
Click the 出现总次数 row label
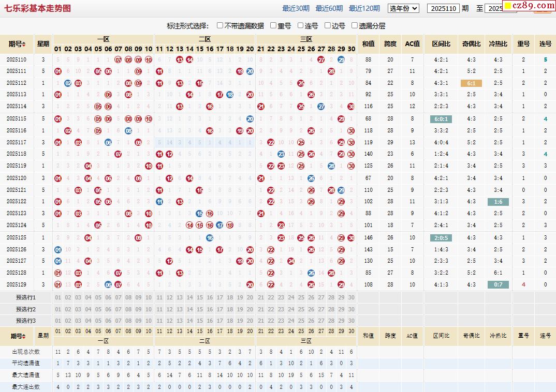point(26,352)
